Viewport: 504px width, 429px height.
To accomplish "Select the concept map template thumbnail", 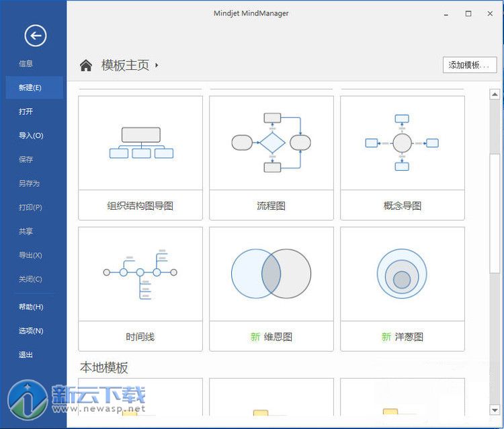I will pos(403,143).
